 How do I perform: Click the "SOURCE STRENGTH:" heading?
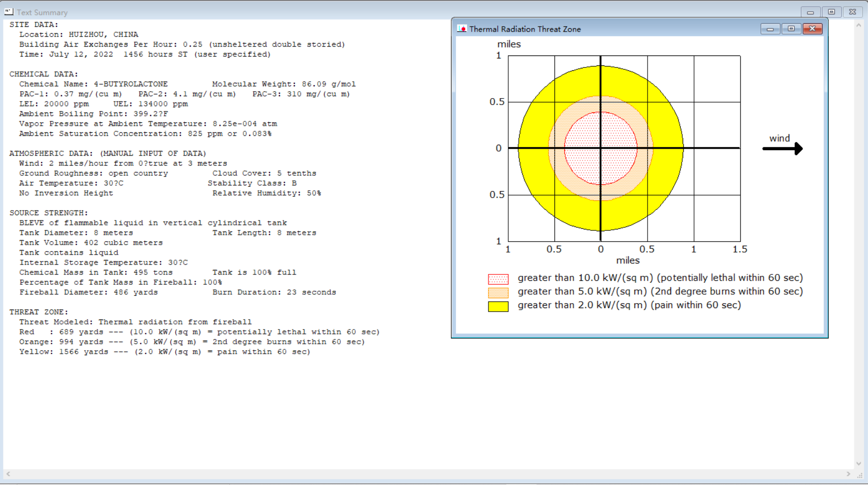49,213
